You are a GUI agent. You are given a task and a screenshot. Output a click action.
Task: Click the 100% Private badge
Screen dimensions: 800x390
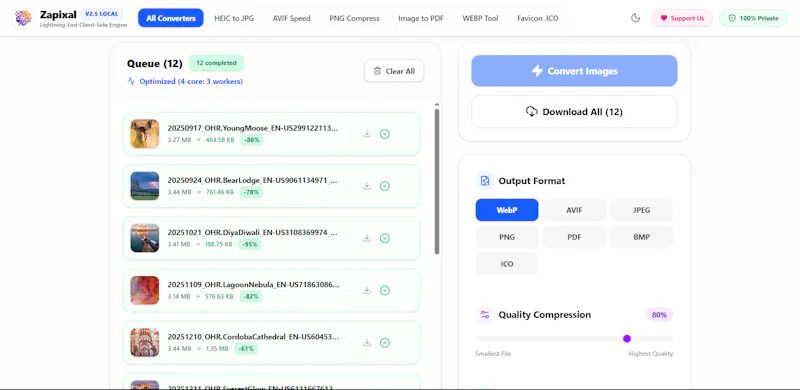click(754, 18)
